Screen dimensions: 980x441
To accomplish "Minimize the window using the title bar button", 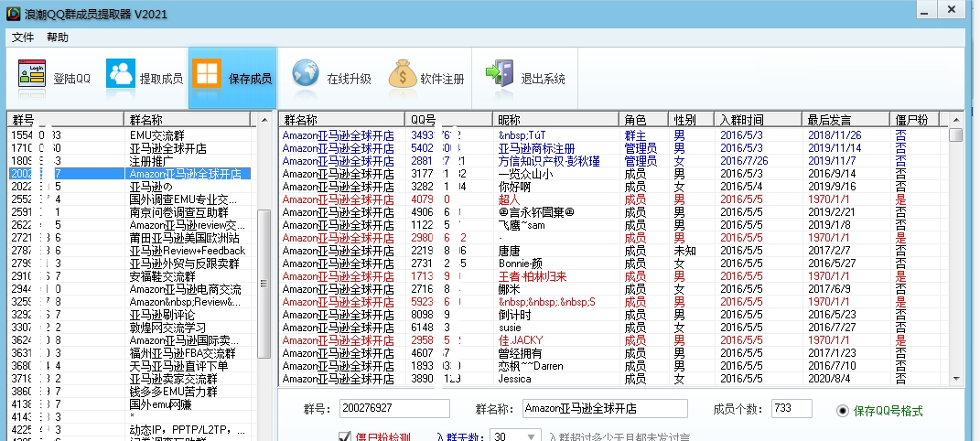I will (925, 11).
